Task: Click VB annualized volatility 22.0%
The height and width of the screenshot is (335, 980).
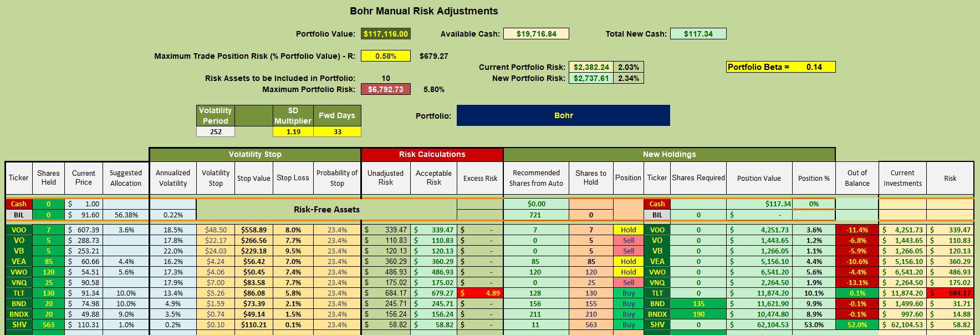Action: tap(173, 251)
